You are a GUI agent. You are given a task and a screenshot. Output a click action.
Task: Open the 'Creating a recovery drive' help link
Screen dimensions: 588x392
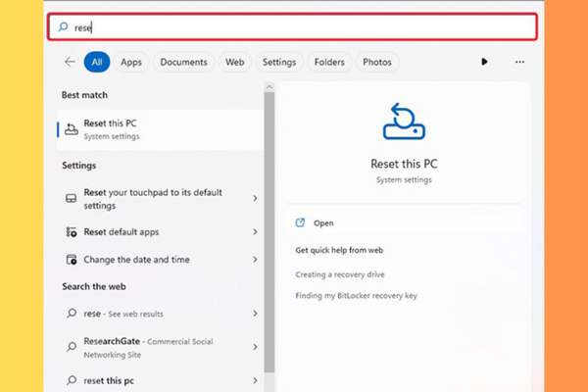pyautogui.click(x=340, y=274)
